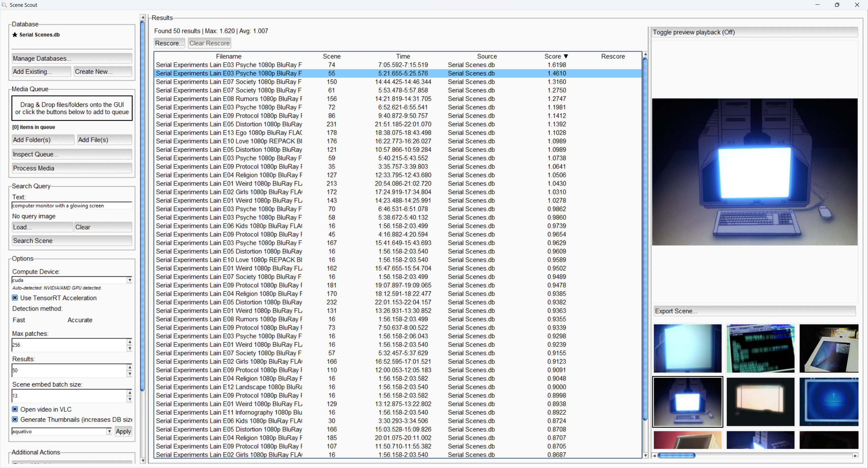Select the beige monitor on red thumbnail
Screen dimensions: 868x468
tap(688, 440)
